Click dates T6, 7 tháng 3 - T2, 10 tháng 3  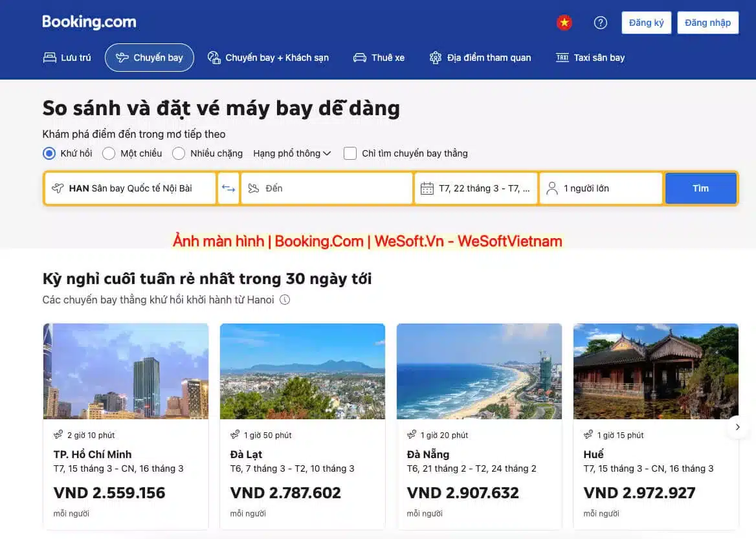coord(292,468)
